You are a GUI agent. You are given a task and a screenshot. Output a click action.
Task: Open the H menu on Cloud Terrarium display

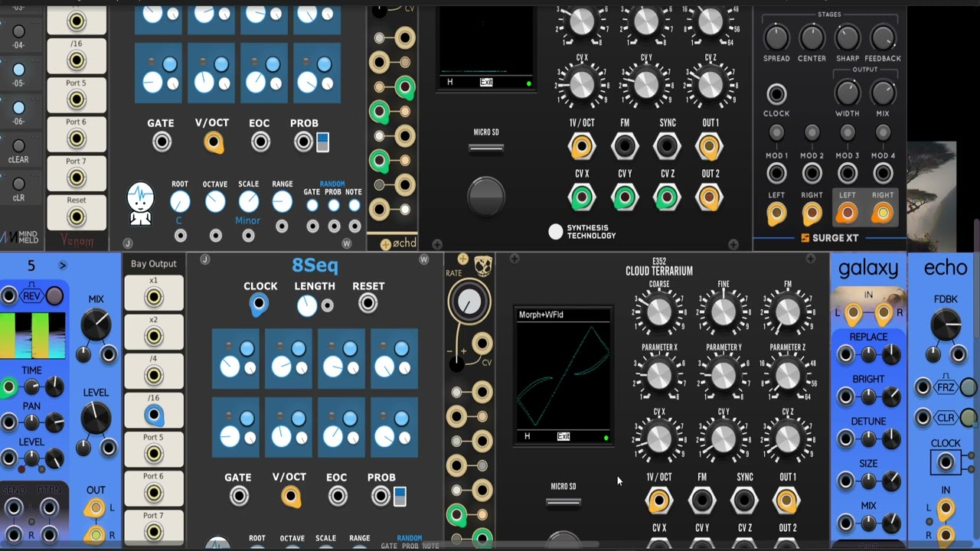[x=527, y=436]
